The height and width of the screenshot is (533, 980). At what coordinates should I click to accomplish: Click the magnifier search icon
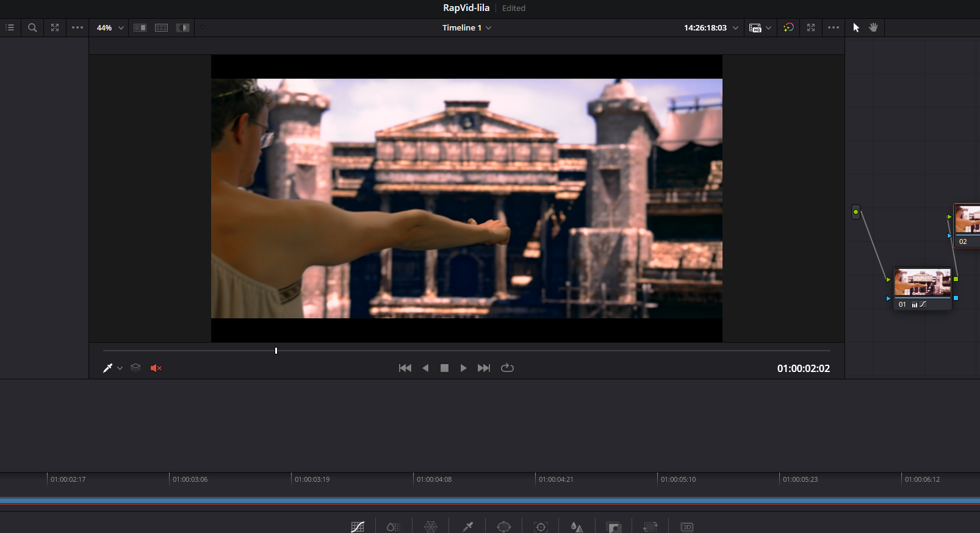[x=32, y=27]
